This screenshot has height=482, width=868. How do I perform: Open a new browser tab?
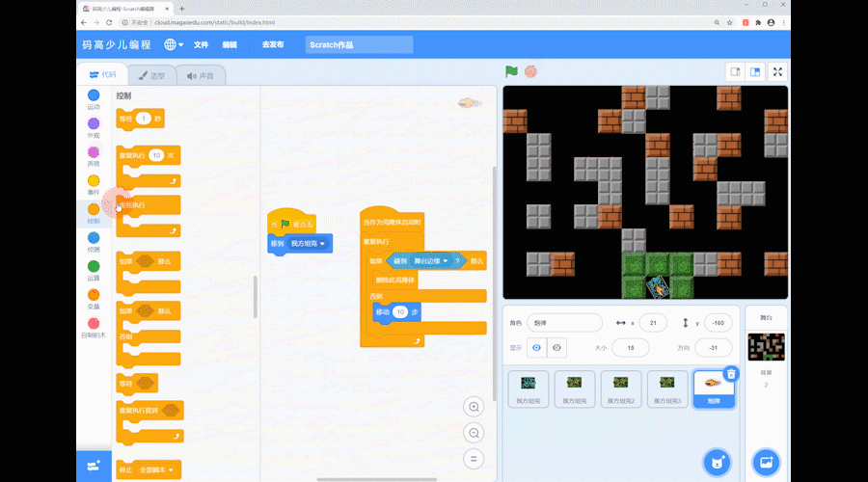click(181, 9)
